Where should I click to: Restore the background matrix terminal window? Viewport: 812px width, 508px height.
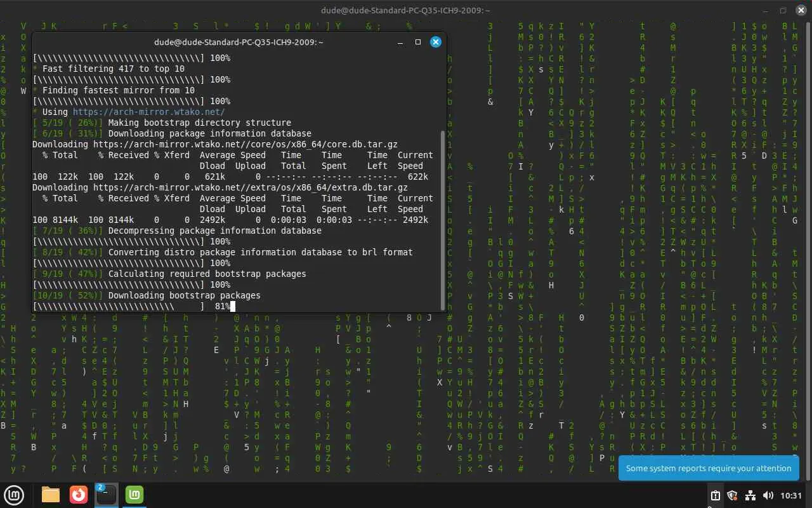783,10
